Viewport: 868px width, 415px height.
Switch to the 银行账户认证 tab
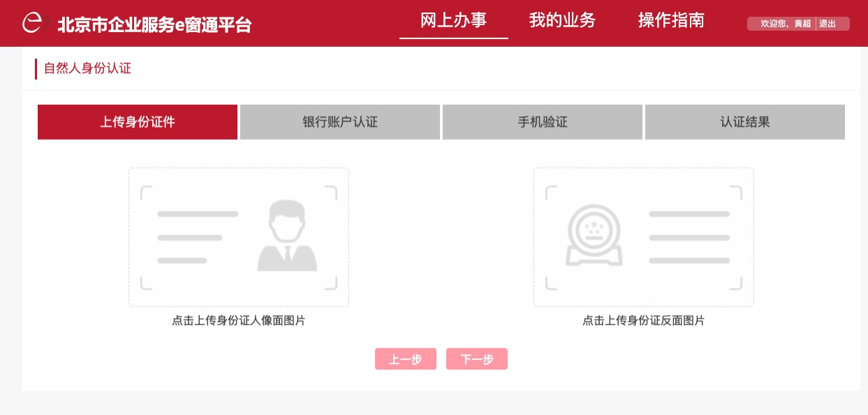(x=340, y=122)
